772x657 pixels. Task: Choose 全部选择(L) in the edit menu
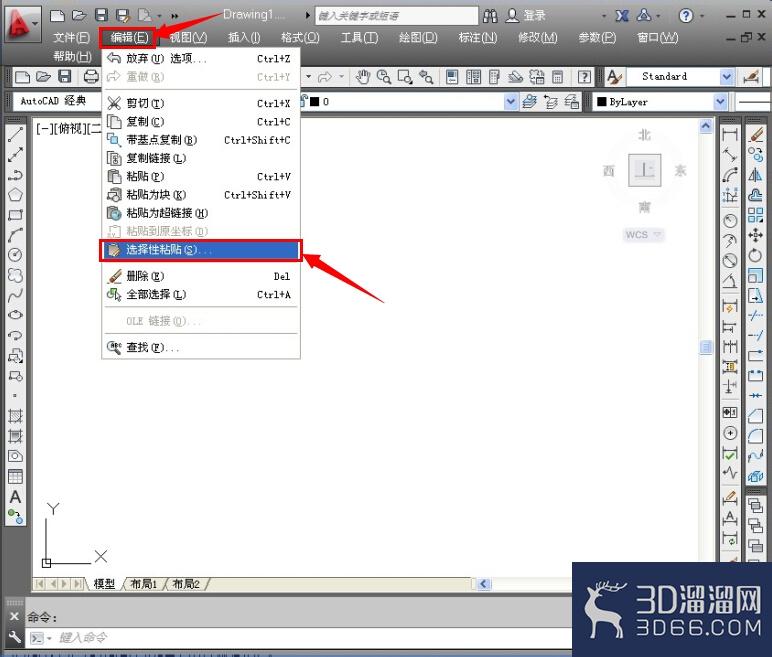pyautogui.click(x=201, y=295)
